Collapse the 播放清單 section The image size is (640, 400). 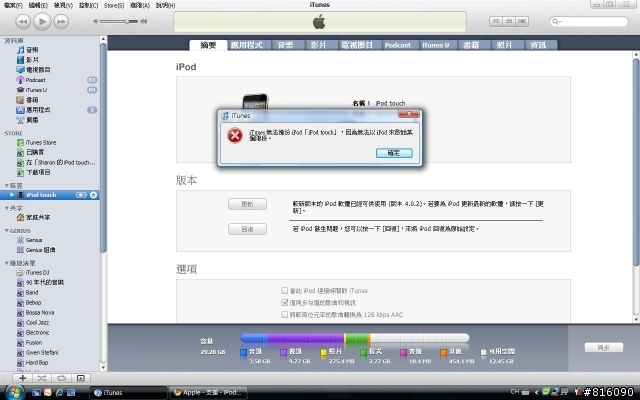[7, 263]
